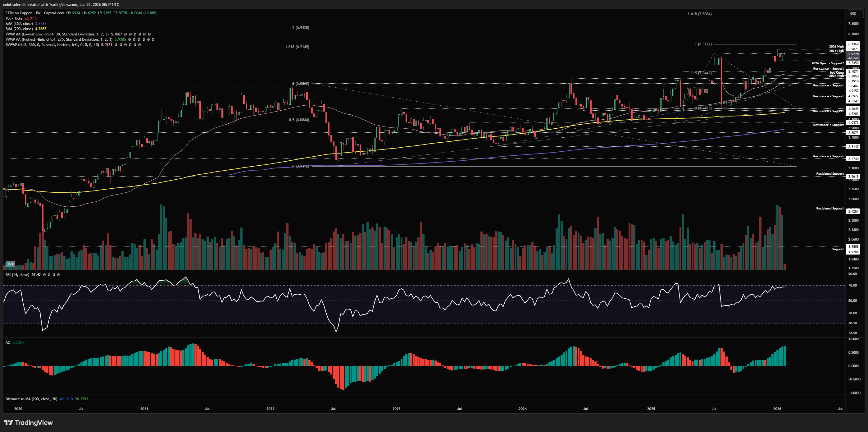868x432 pixels.
Task: Click the Distance to MA indicator label
Action: (31, 399)
